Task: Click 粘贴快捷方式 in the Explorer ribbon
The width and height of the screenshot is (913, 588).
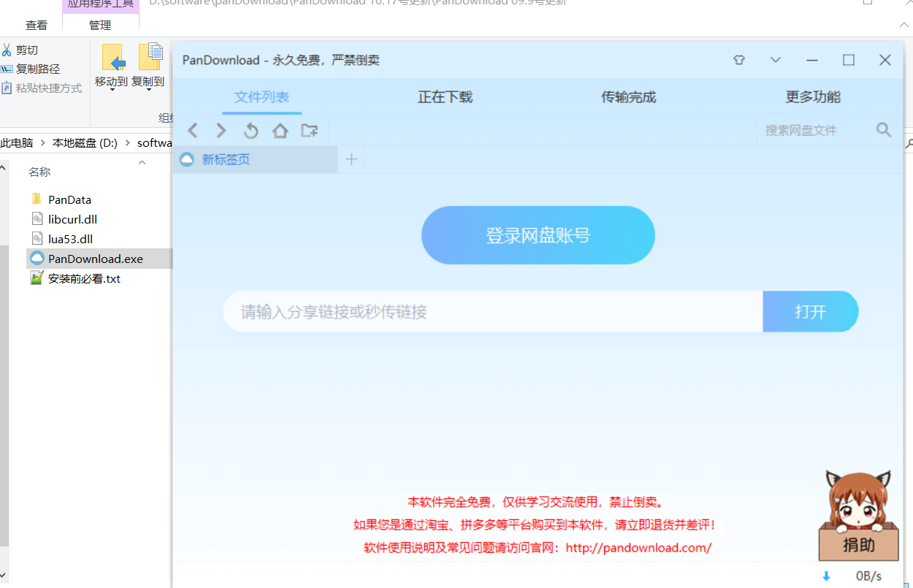Action: pyautogui.click(x=42, y=88)
